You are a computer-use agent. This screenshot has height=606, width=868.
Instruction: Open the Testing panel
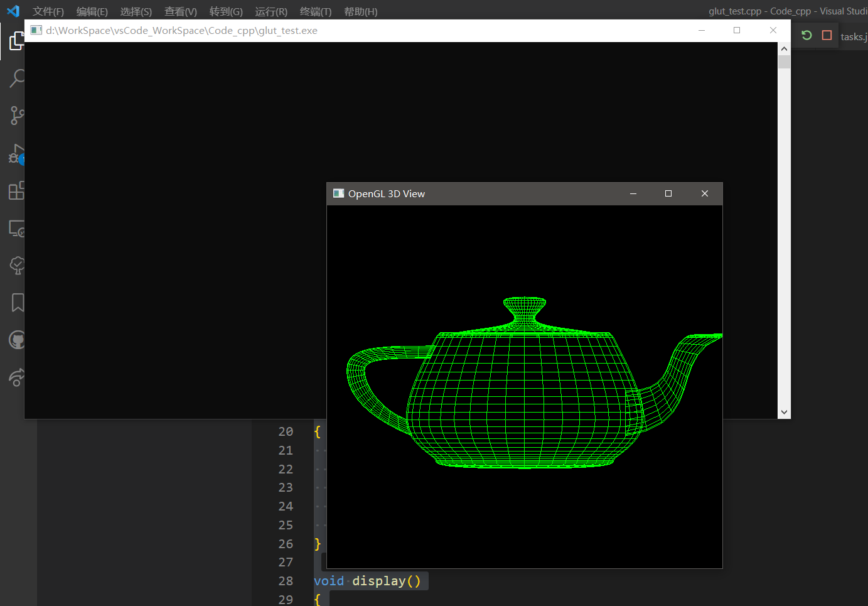[16, 266]
